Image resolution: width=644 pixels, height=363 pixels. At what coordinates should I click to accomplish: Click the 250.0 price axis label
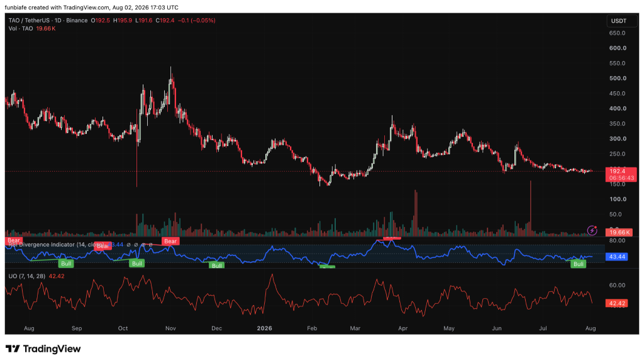coord(618,154)
